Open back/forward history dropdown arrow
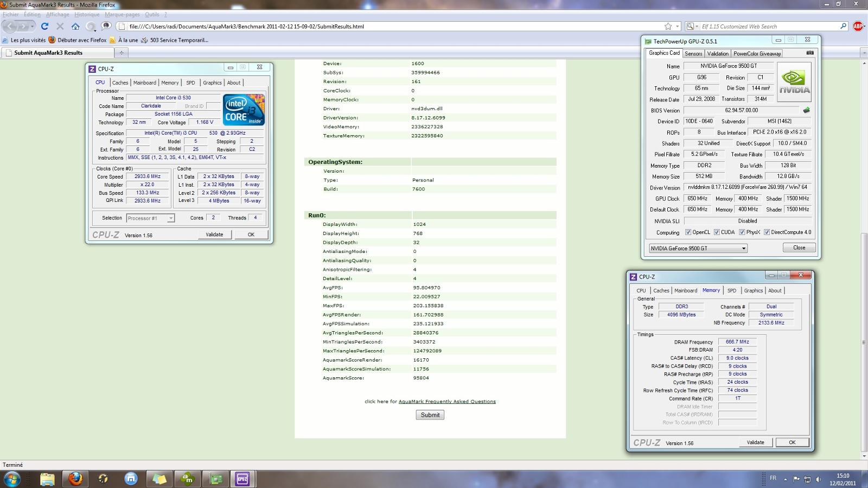868x488 pixels. (x=33, y=26)
